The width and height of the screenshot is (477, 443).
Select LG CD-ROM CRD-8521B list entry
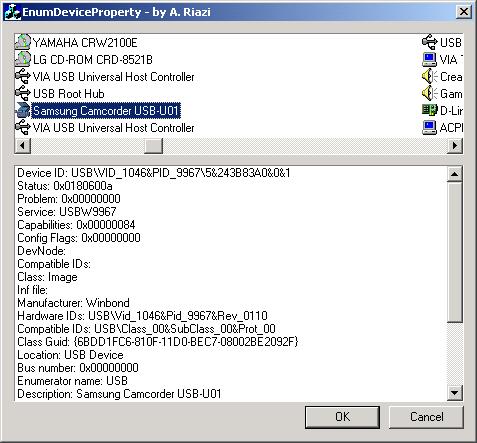click(93, 60)
